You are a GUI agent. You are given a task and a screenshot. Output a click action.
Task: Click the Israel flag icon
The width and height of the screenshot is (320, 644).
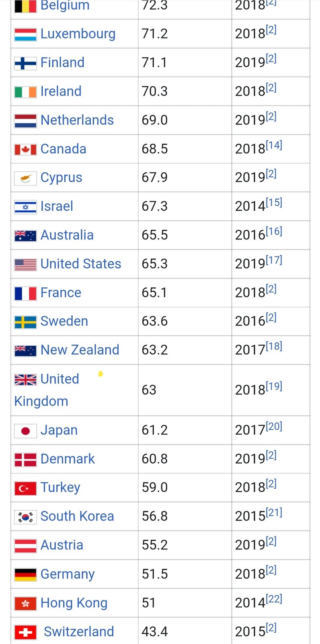[x=25, y=207]
